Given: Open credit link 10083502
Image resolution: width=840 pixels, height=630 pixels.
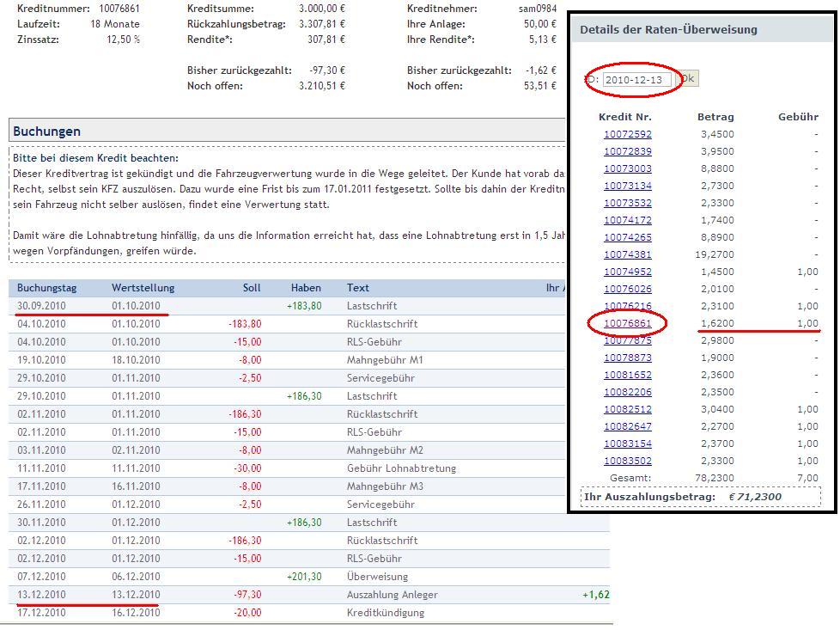Looking at the screenshot, I should coord(627,461).
